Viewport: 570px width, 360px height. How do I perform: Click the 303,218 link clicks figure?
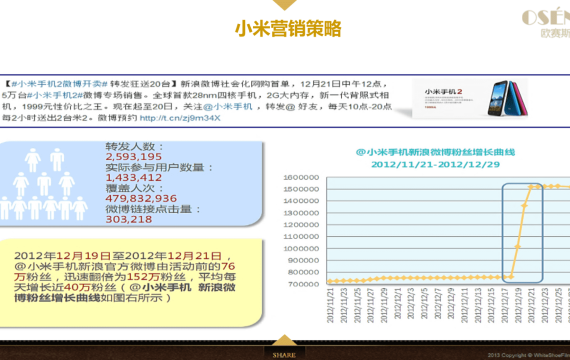129,219
